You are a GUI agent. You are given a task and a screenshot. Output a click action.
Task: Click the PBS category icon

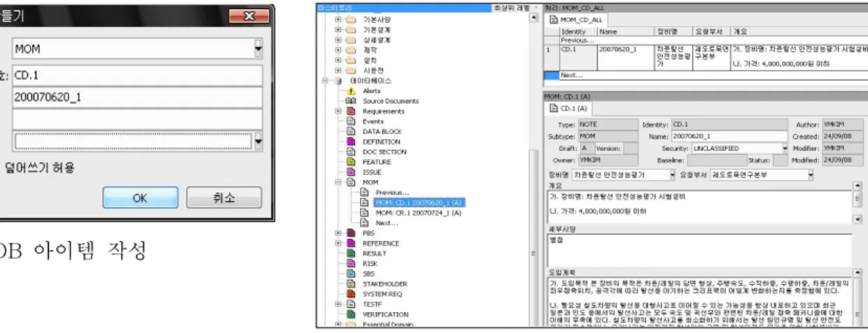tap(352, 233)
